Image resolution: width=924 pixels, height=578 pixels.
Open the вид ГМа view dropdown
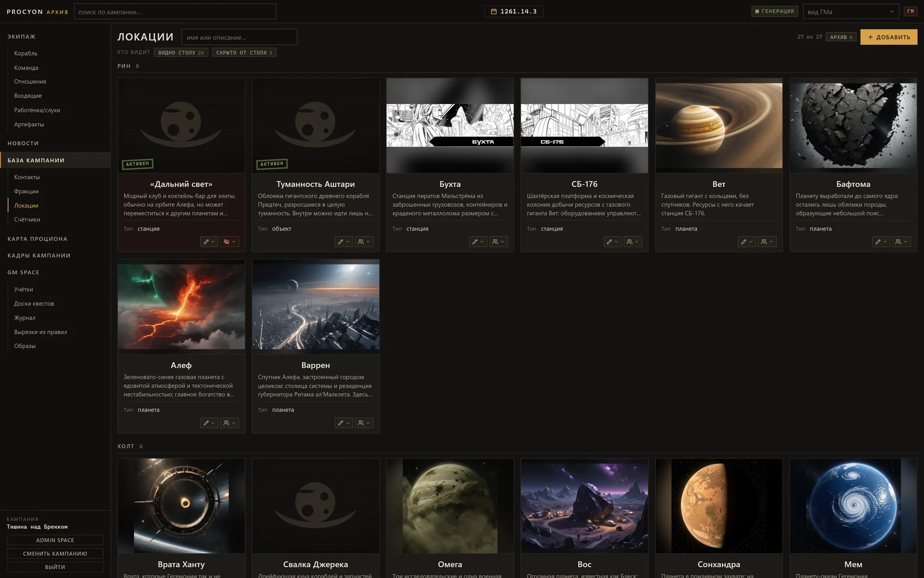851,12
